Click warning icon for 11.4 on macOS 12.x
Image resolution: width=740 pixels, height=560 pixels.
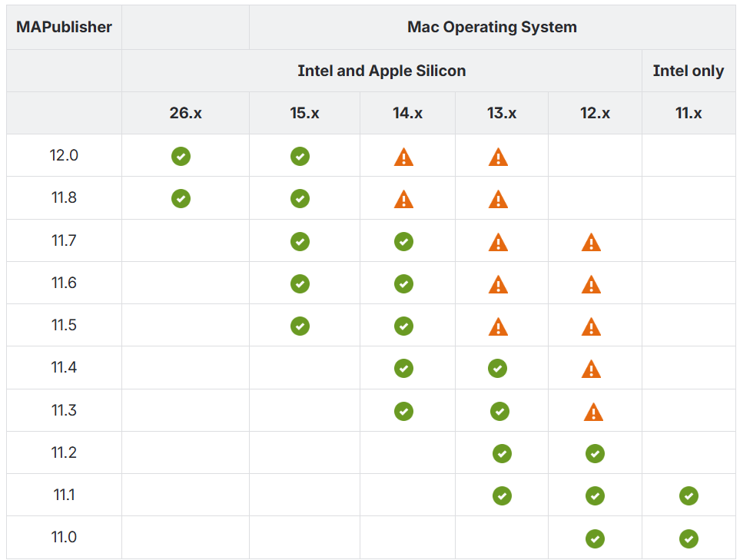pyautogui.click(x=592, y=369)
